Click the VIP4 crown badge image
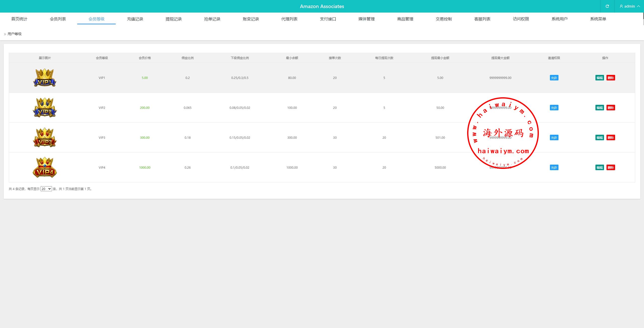Viewport: 644px width, 328px height. click(45, 167)
